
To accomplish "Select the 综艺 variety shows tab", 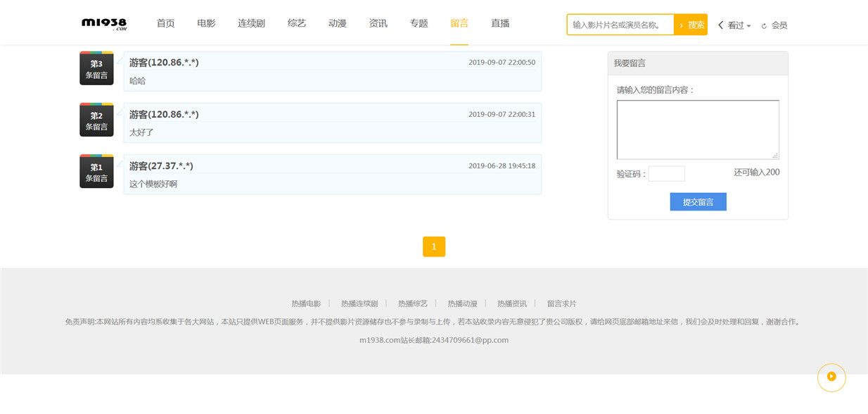I will click(x=297, y=23).
